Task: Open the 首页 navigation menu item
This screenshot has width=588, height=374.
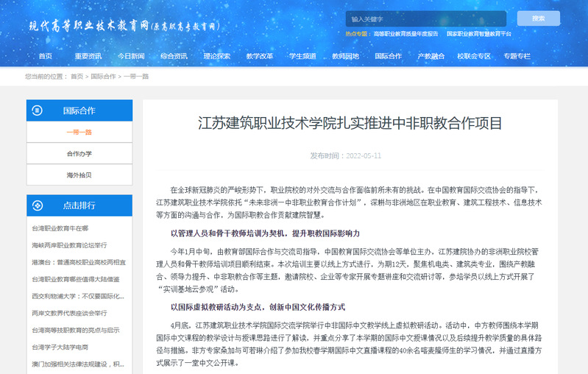Action: pos(46,56)
